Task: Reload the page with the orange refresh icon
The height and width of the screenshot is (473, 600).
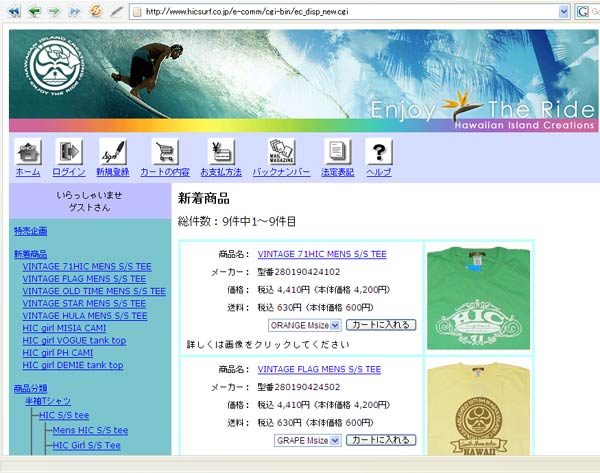Action: pos(96,11)
